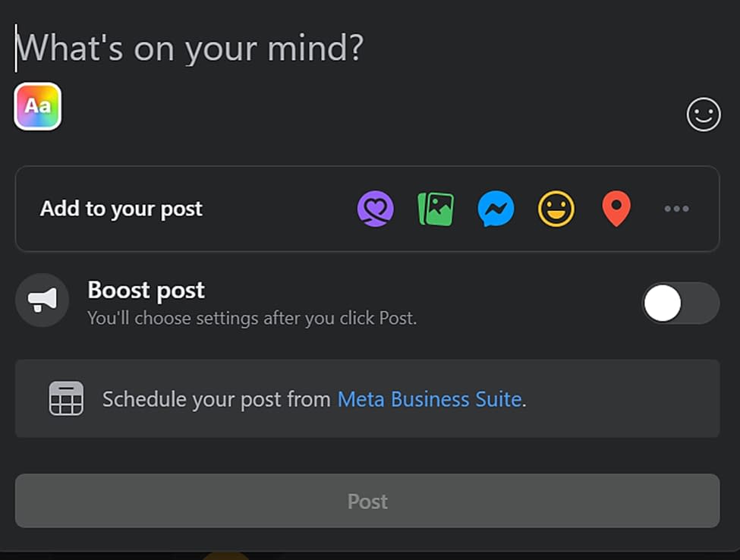Click the "Add to your post" label
Viewport: 740px width, 560px height.
click(121, 209)
